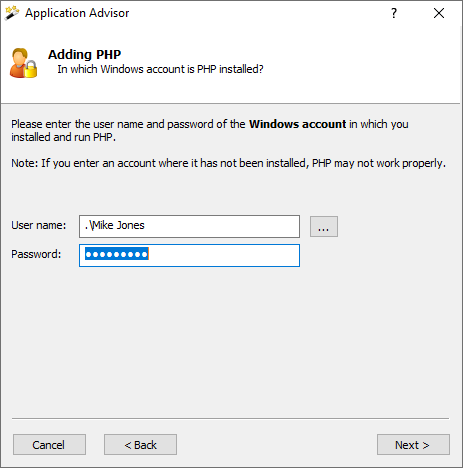Click the 'Password:' label
The width and height of the screenshot is (463, 468).
36,254
